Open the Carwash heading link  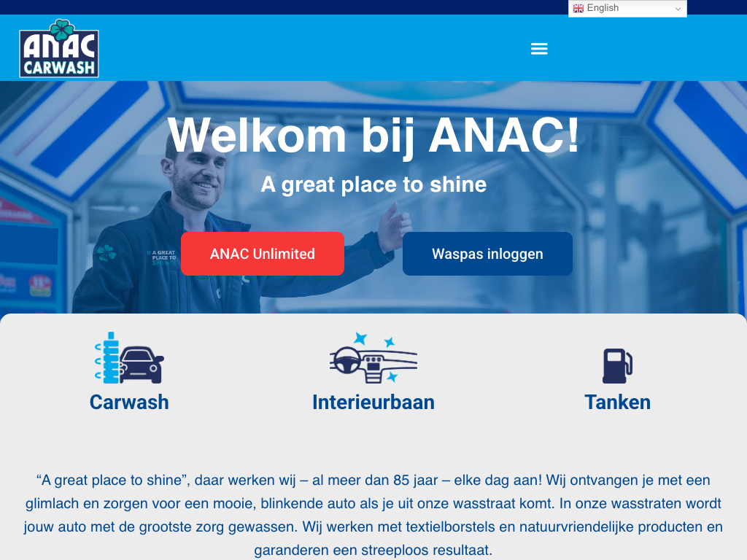[129, 402]
